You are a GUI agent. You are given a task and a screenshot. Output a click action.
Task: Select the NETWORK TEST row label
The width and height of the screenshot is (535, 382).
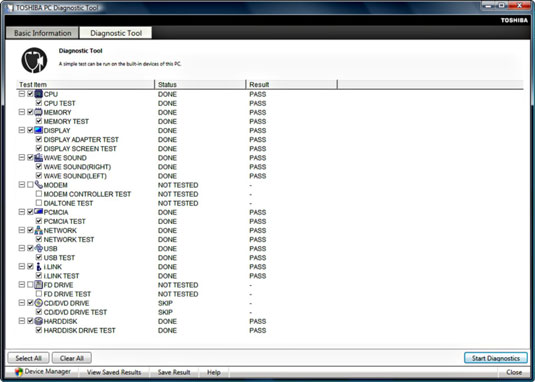69,239
